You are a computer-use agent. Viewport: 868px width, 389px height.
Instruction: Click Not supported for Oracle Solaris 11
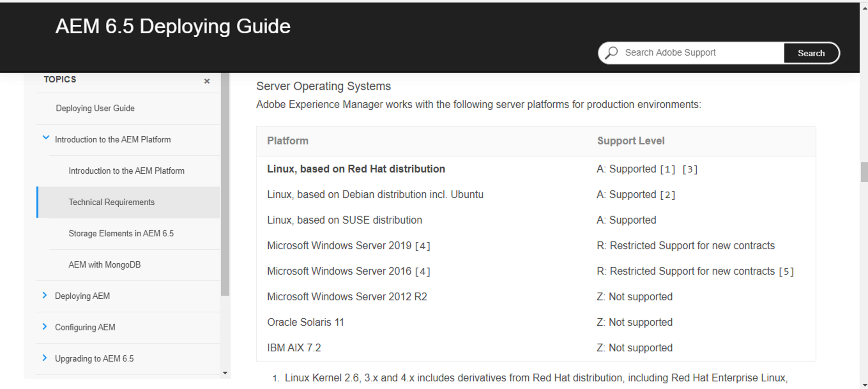(635, 322)
